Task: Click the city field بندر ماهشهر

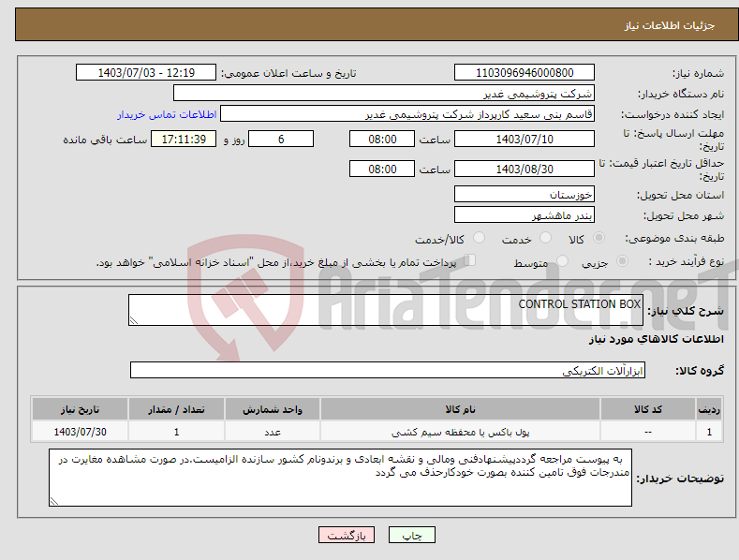Action: click(x=525, y=215)
